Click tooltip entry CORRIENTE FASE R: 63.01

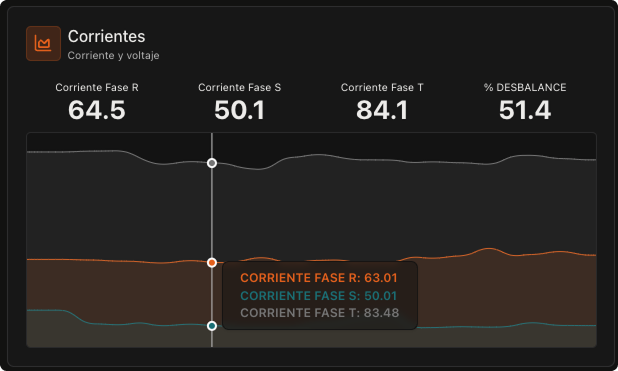coord(319,278)
